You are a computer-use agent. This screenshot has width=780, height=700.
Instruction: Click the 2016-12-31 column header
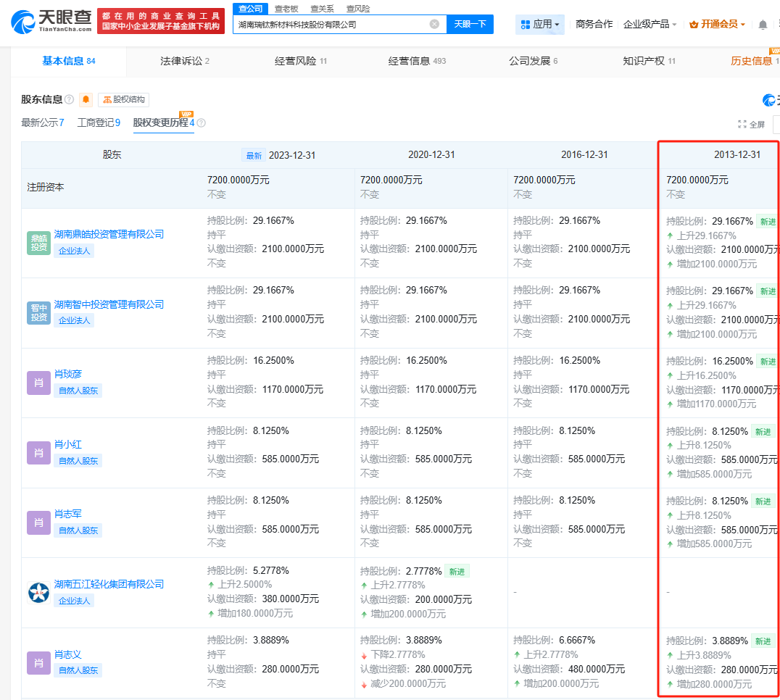click(x=584, y=154)
